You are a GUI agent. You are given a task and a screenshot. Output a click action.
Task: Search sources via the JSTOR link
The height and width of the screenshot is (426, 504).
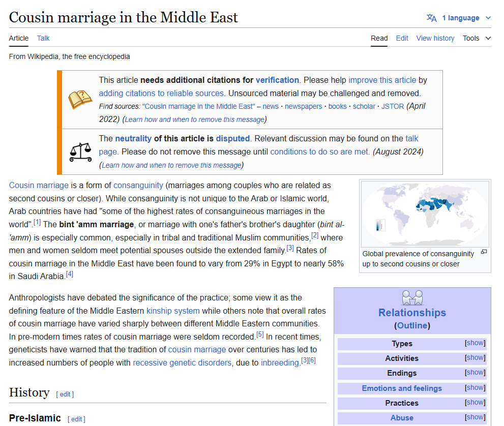tap(393, 106)
